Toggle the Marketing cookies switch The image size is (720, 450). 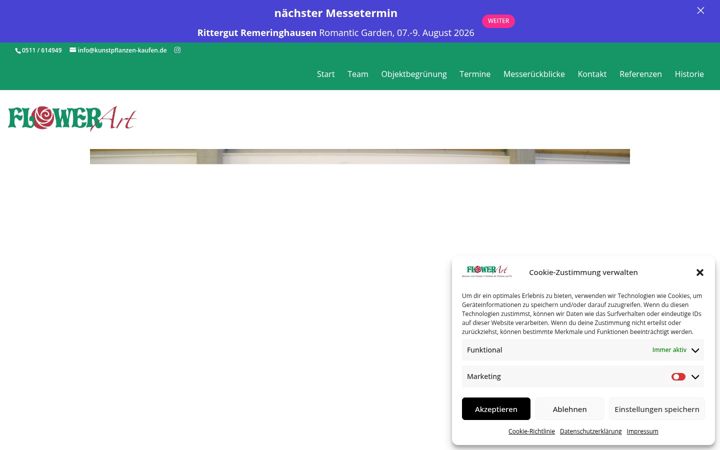tap(678, 377)
